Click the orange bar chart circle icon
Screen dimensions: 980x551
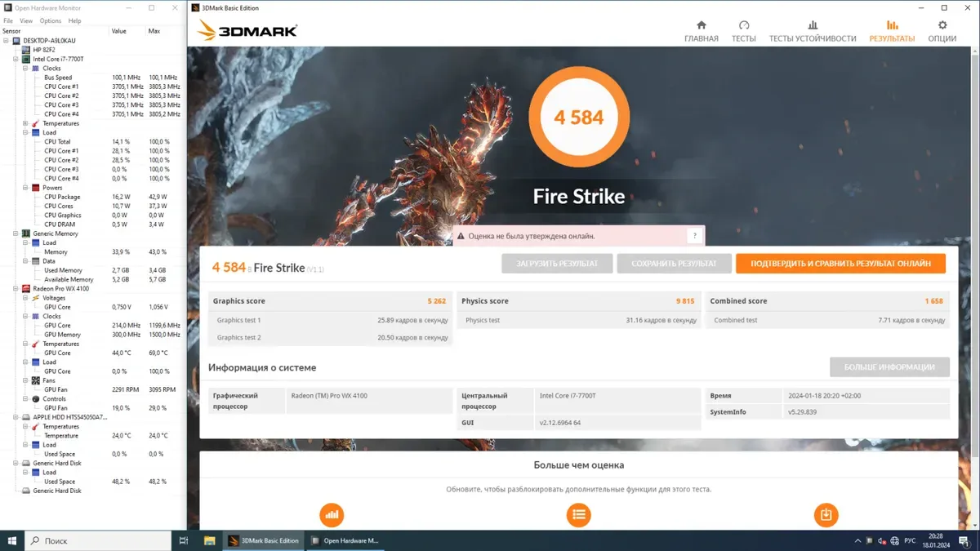[332, 514]
